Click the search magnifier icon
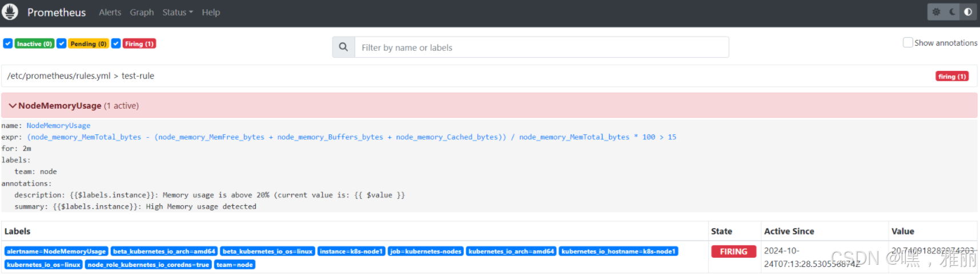The image size is (980, 275). (x=343, y=47)
